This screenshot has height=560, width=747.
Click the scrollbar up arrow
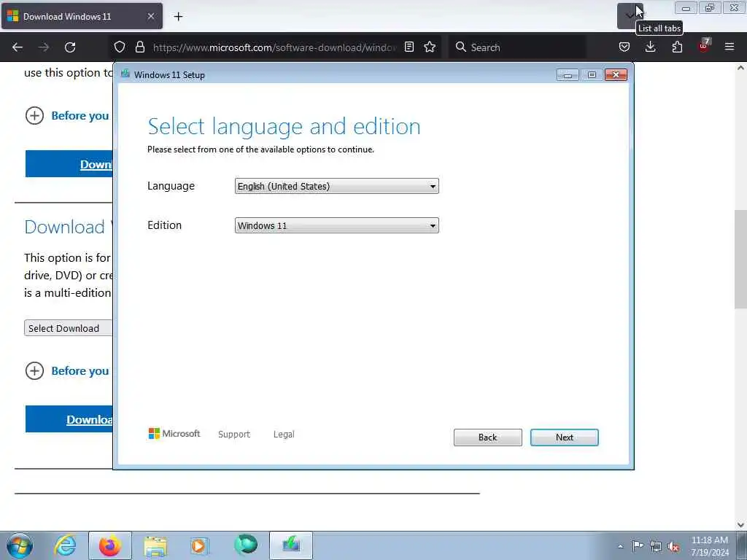740,68
